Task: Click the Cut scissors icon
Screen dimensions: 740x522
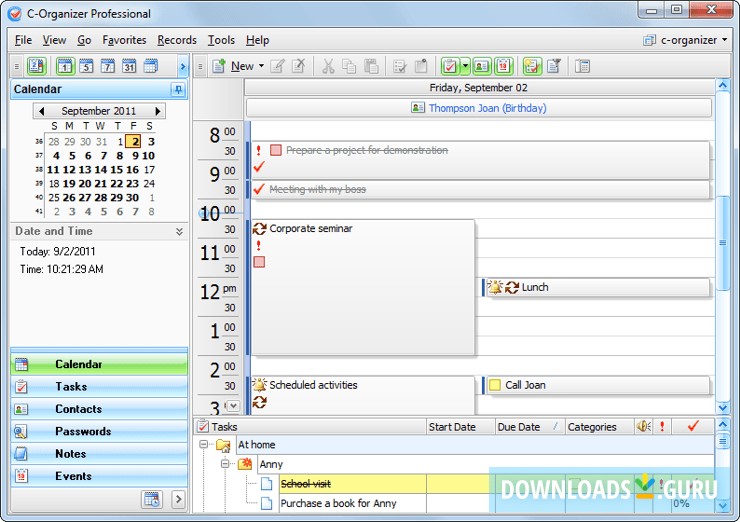Action: [328, 67]
